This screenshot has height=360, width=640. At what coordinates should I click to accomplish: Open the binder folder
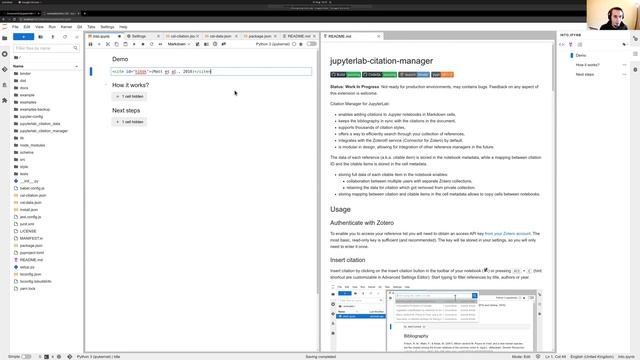point(25,73)
